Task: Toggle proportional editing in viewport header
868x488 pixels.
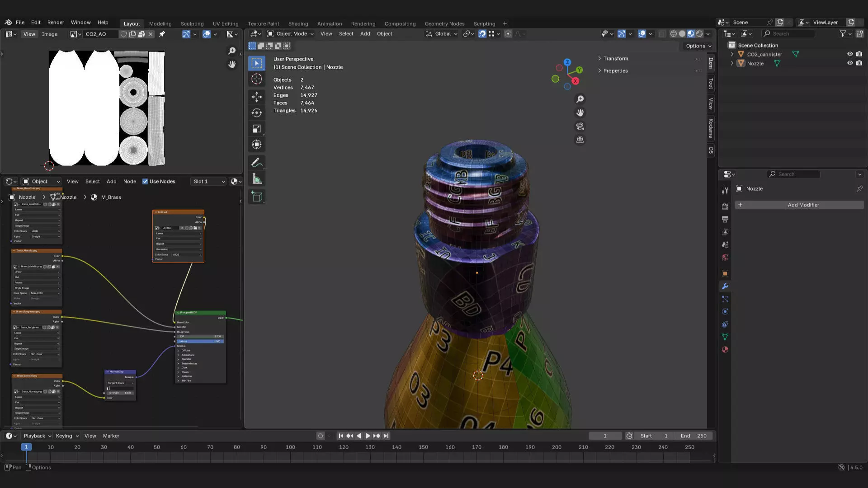Action: coord(508,34)
